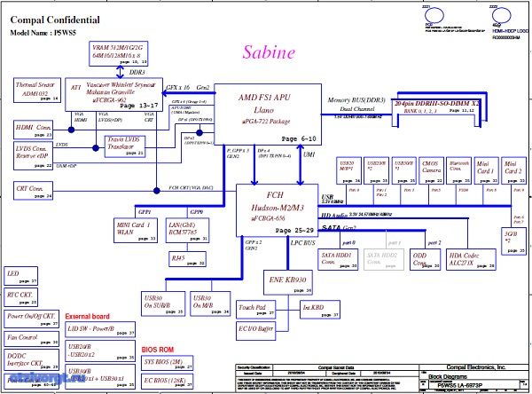Click the BIOS ROM heading
532x394 pixels.
(x=158, y=350)
